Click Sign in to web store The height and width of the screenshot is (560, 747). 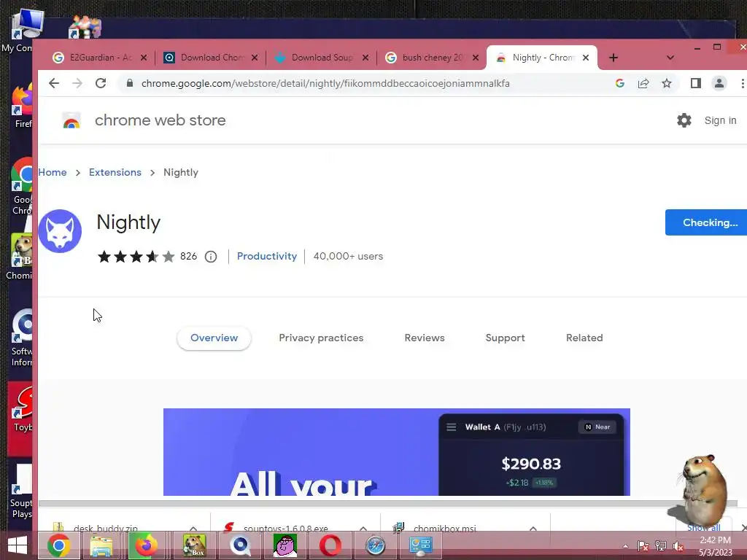(720, 120)
